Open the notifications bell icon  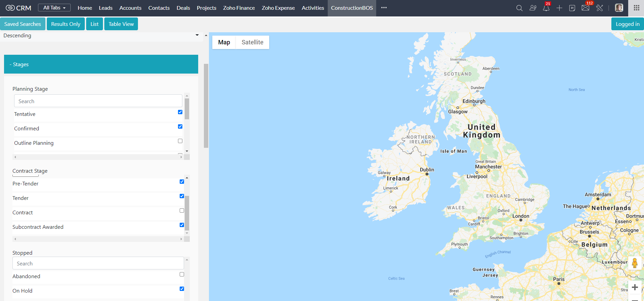tap(546, 8)
